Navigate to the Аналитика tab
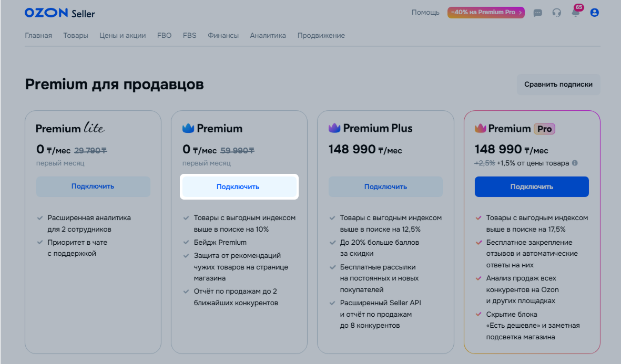Image resolution: width=621 pixels, height=364 pixels. [x=268, y=36]
